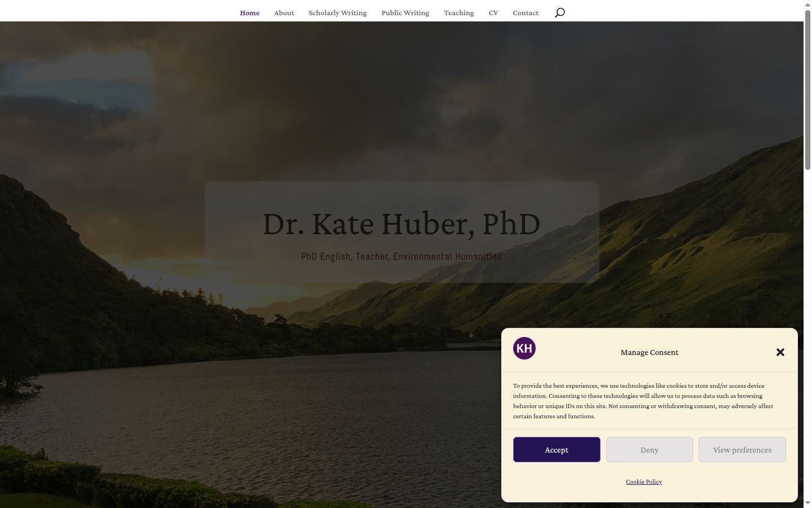Image resolution: width=812 pixels, height=508 pixels.
Task: Open the Scholarly Writing menu
Action: tap(338, 13)
